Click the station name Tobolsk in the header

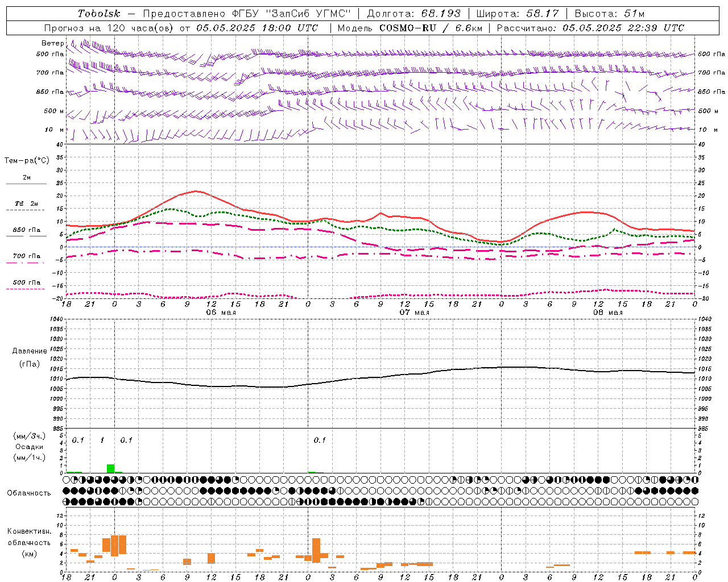click(100, 14)
